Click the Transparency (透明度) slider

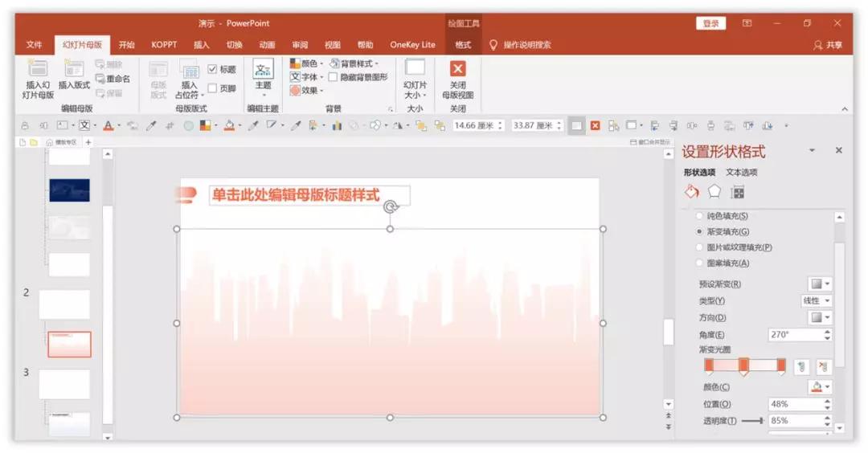click(x=753, y=421)
